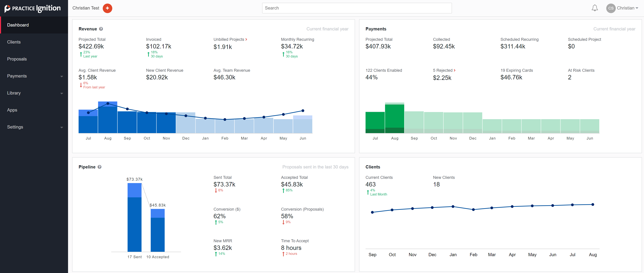
Task: Click the red plus create button
Action: (x=107, y=8)
